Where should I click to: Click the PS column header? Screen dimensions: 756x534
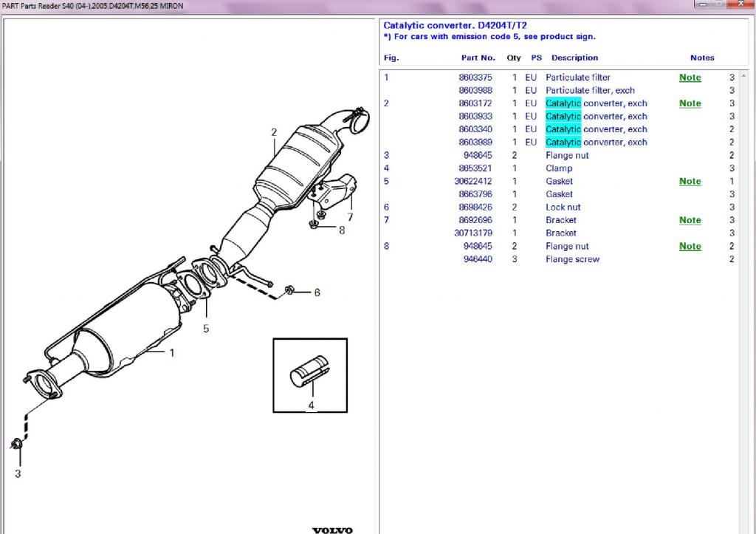pos(536,58)
